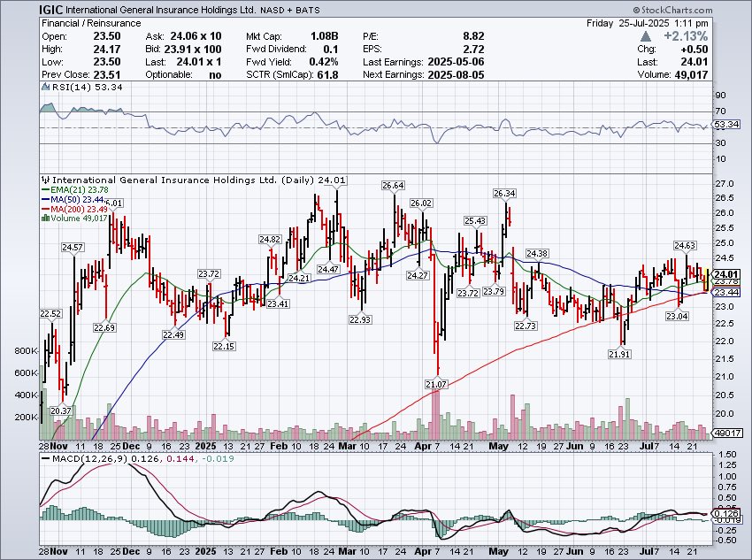Viewport: 752px width, 560px height.
Task: Click the 24.82 February label
Action: click(270, 239)
